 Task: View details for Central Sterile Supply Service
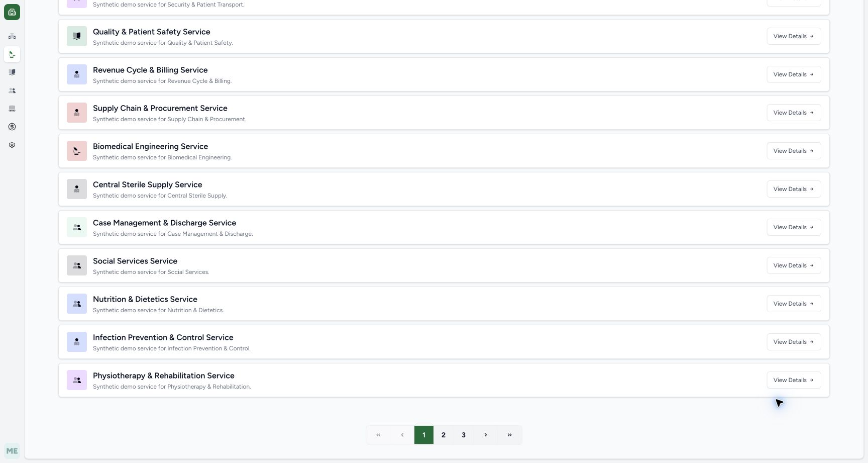[794, 189]
